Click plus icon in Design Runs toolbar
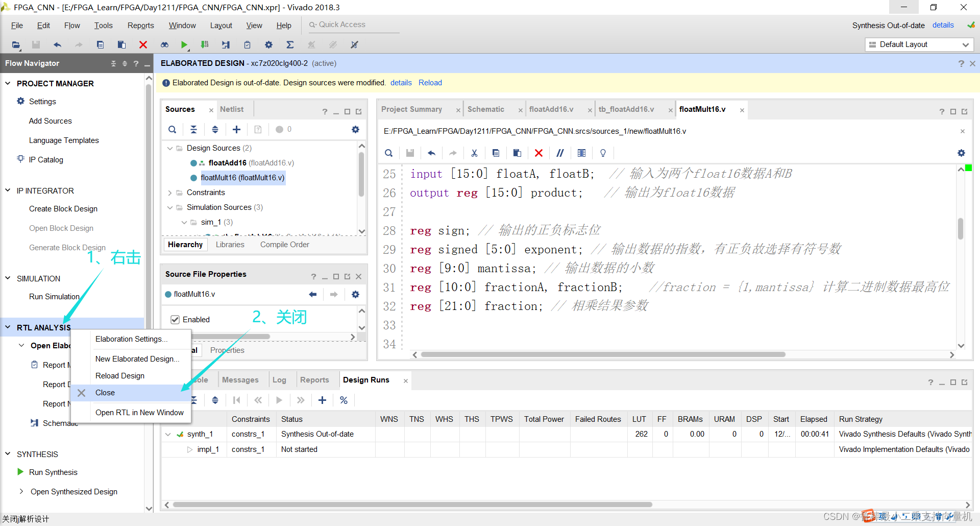 point(322,400)
